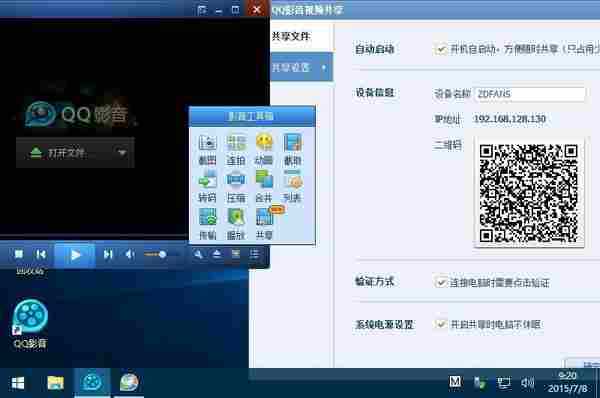The image size is (600, 398).
Task: Click the play button
Action: [x=75, y=255]
